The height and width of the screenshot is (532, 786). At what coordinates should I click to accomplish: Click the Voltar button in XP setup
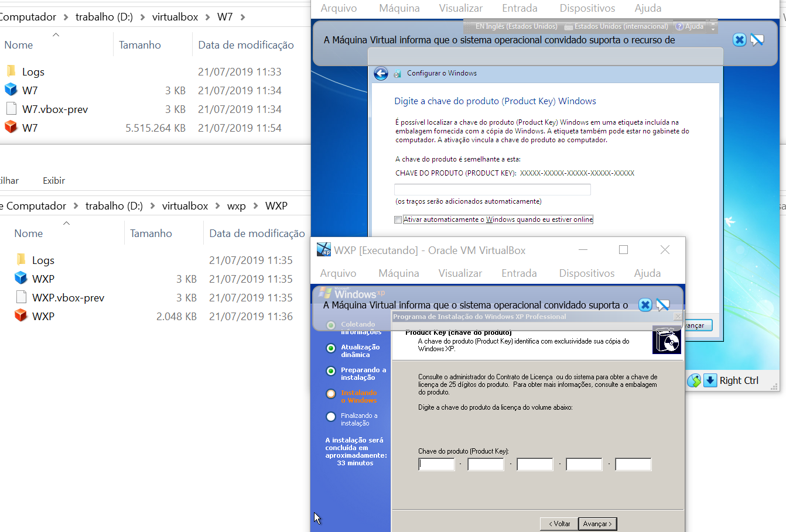[559, 524]
